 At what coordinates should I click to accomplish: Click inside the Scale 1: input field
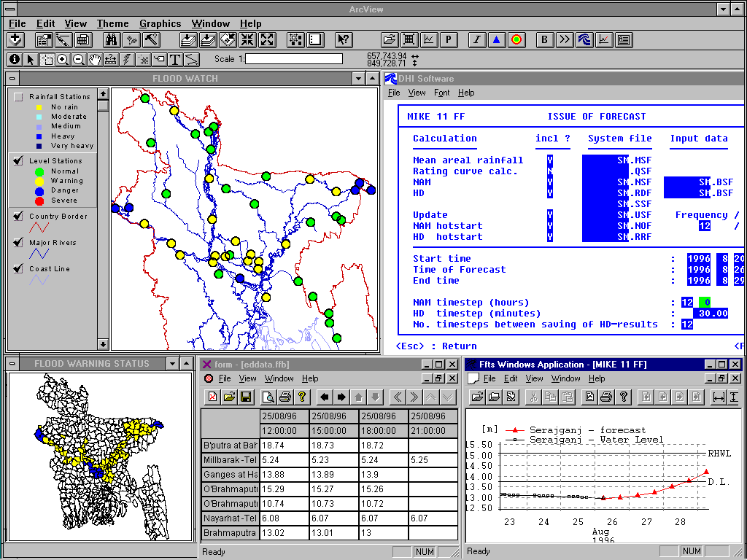click(x=293, y=59)
